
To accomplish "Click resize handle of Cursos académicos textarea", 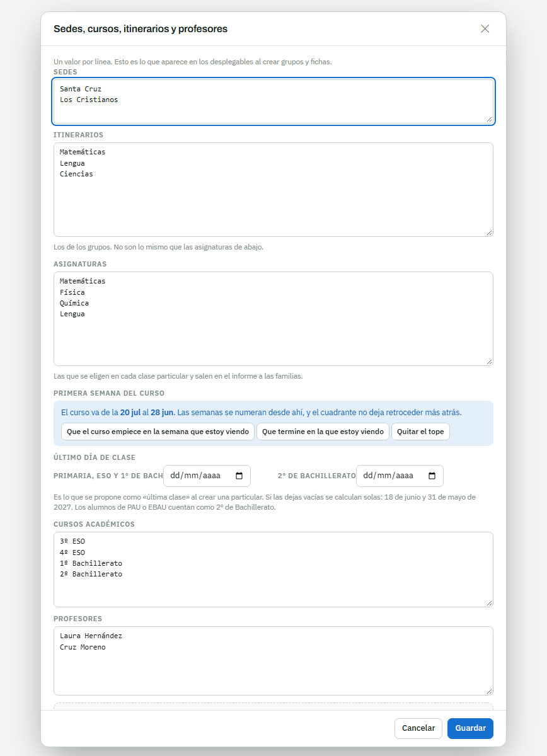I will pyautogui.click(x=488, y=602).
